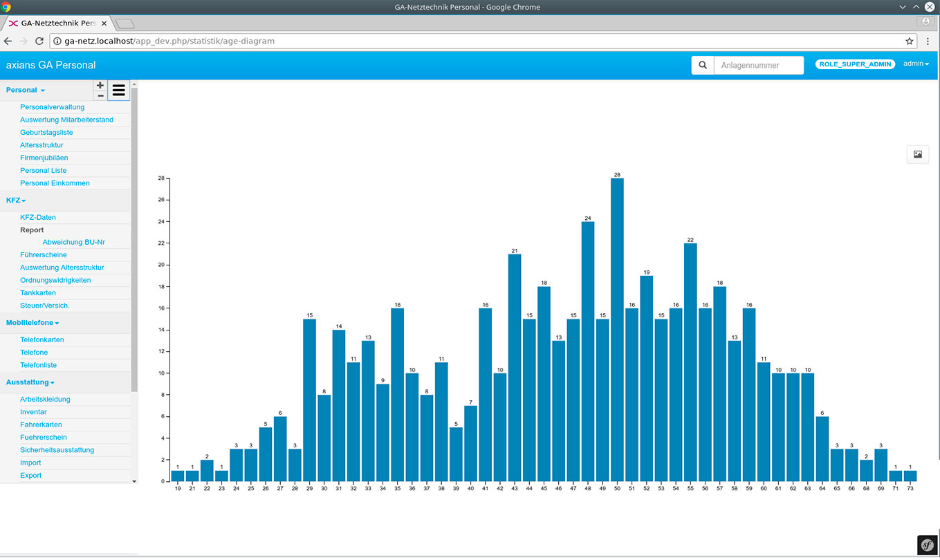This screenshot has width=940, height=560.
Task: Go to Personalverwaltung
Action: coord(52,107)
